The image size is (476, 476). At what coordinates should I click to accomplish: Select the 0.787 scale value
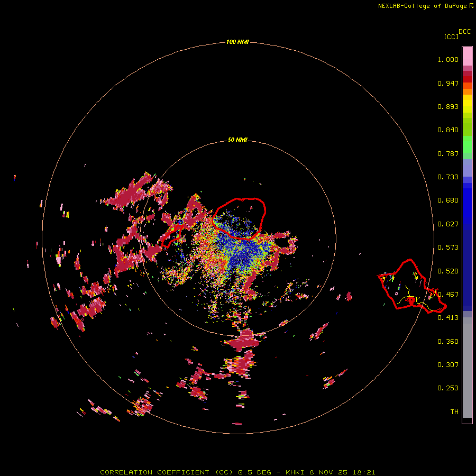[448, 153]
